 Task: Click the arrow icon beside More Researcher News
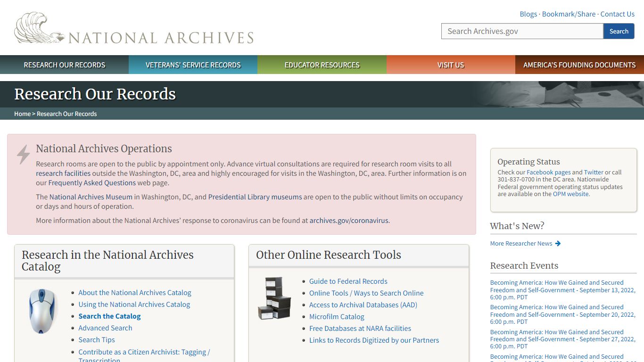(558, 244)
